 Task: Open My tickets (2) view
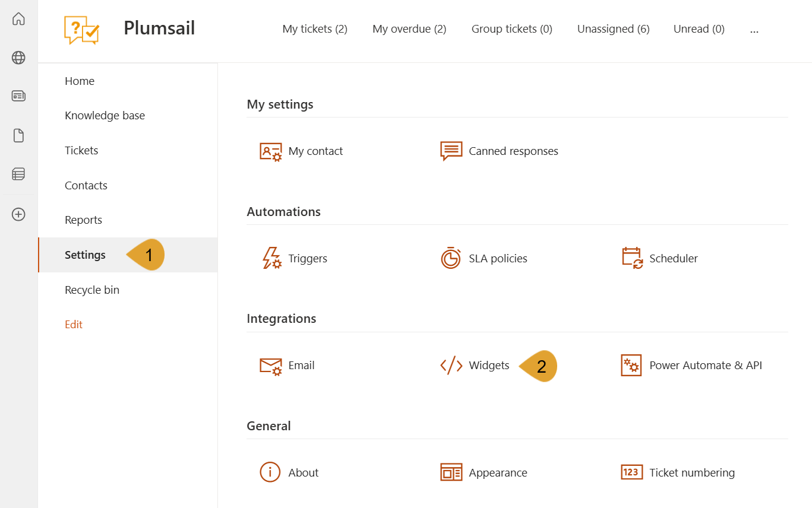(315, 29)
